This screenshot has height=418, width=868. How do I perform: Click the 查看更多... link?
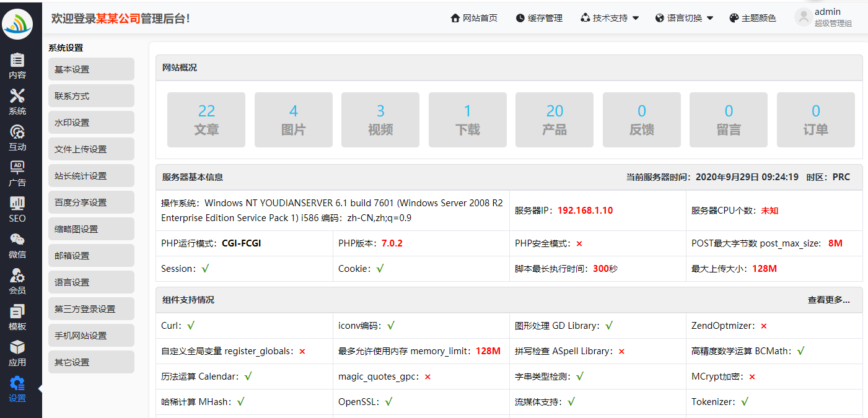click(x=828, y=300)
